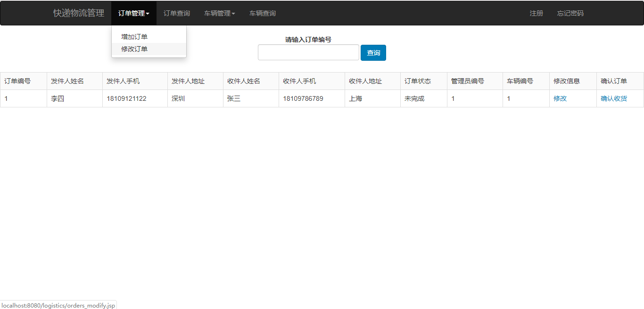The image size is (644, 309).
Task: Click the 订单状态 column header
Action: coord(424,81)
